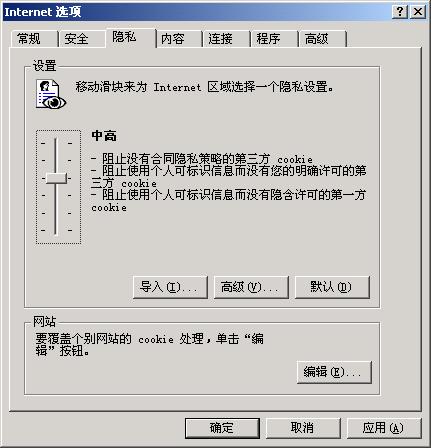Close the Internet 选项 dialog
Viewport: 431px width, 448px height.
pyautogui.click(x=418, y=12)
